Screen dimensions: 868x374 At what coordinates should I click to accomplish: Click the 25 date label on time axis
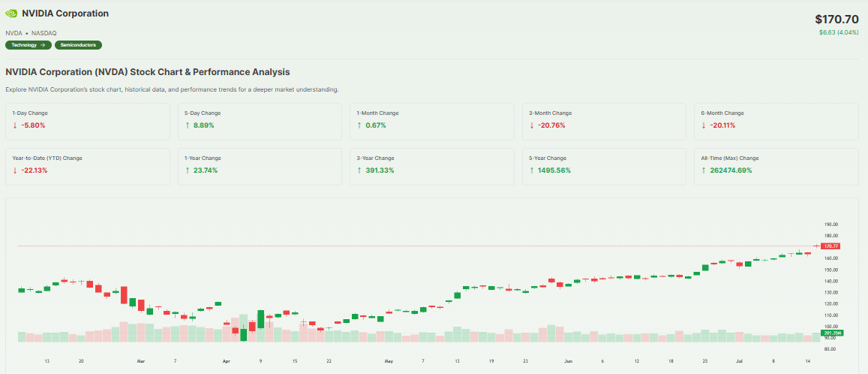(705, 360)
